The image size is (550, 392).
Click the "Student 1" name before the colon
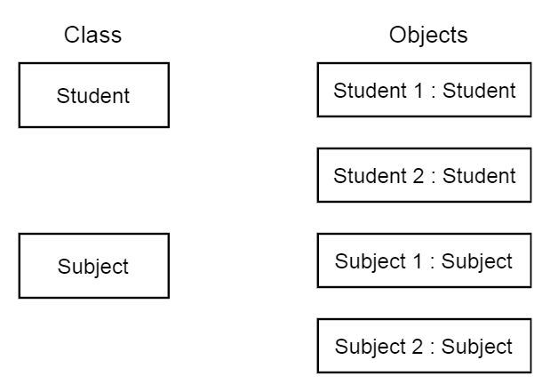pyautogui.click(x=372, y=91)
